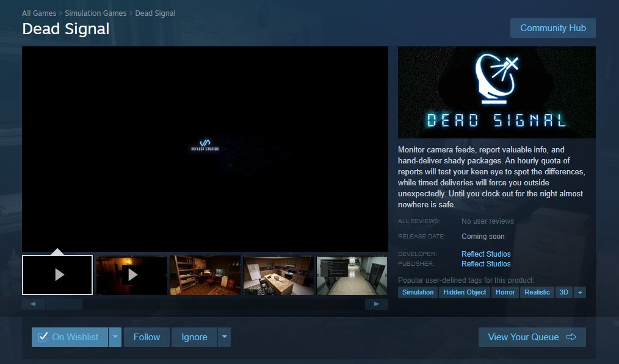Follow the game Dead Signal
This screenshot has width=619, height=364.
[x=147, y=337]
